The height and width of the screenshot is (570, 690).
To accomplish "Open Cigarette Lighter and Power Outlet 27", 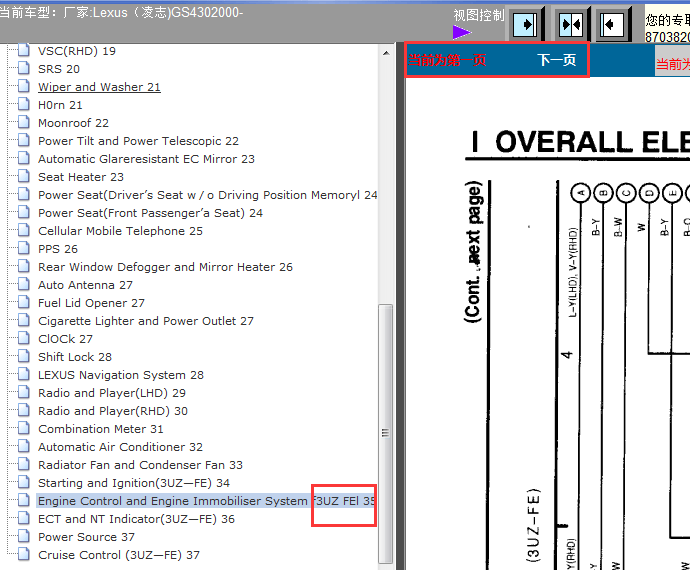I will tap(146, 321).
